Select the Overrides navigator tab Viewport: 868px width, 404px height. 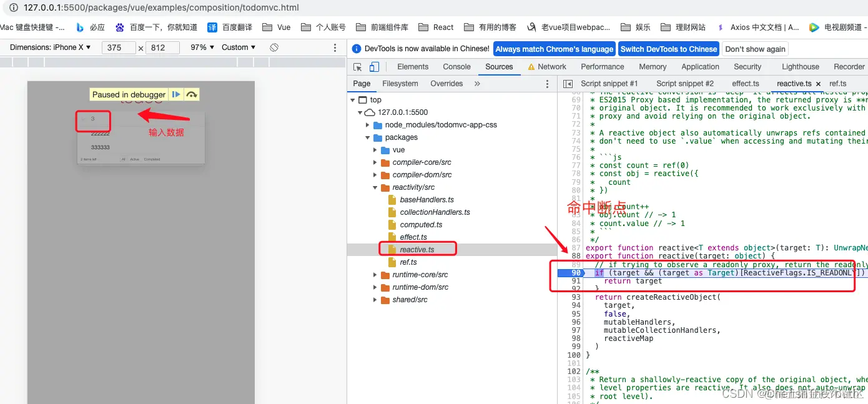tap(446, 84)
